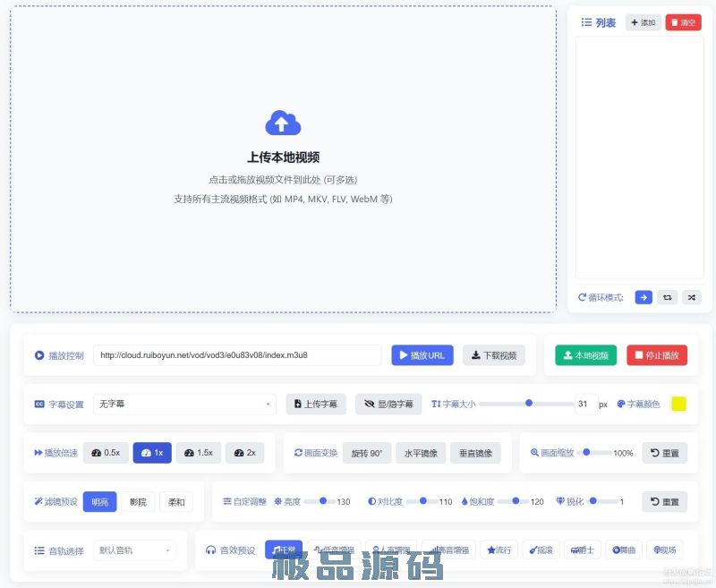The image size is (716, 588).
Task: Open the yellow 字幕颜色 color swatch
Action: (678, 404)
